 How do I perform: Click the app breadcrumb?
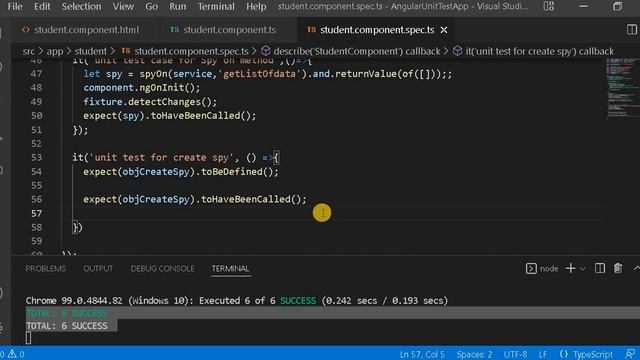tap(55, 51)
